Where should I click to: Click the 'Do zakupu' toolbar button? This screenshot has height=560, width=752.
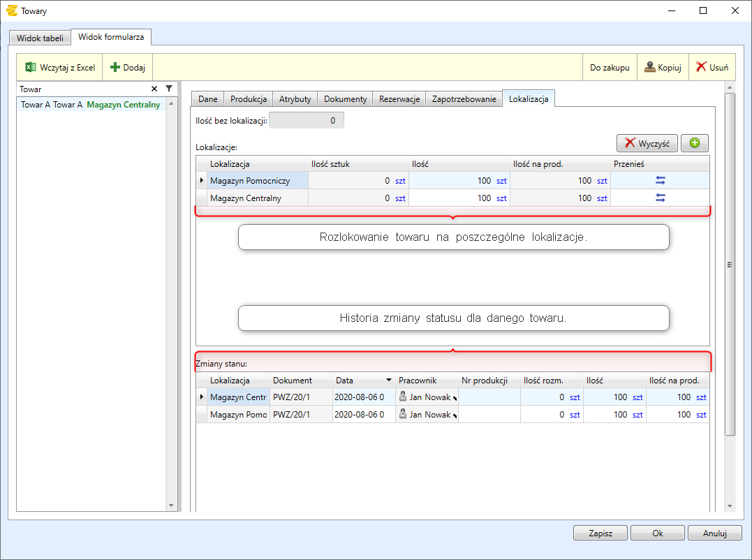[x=610, y=68]
